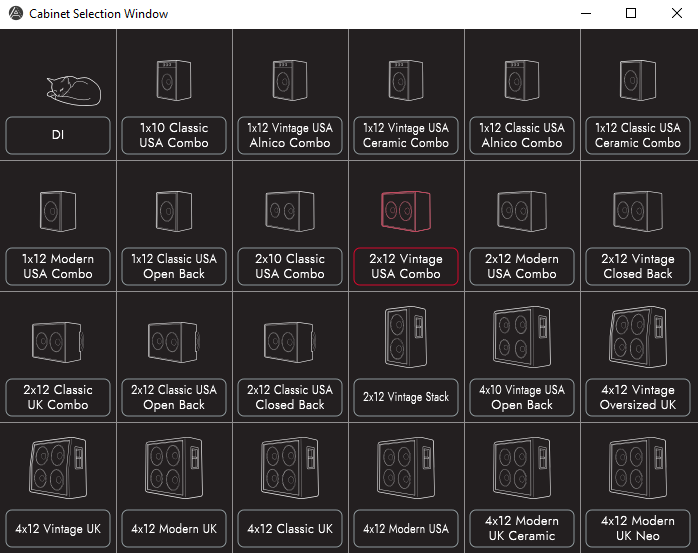This screenshot has width=698, height=553.
Task: Click the 4x12 Modern USA label button
Action: [406, 528]
